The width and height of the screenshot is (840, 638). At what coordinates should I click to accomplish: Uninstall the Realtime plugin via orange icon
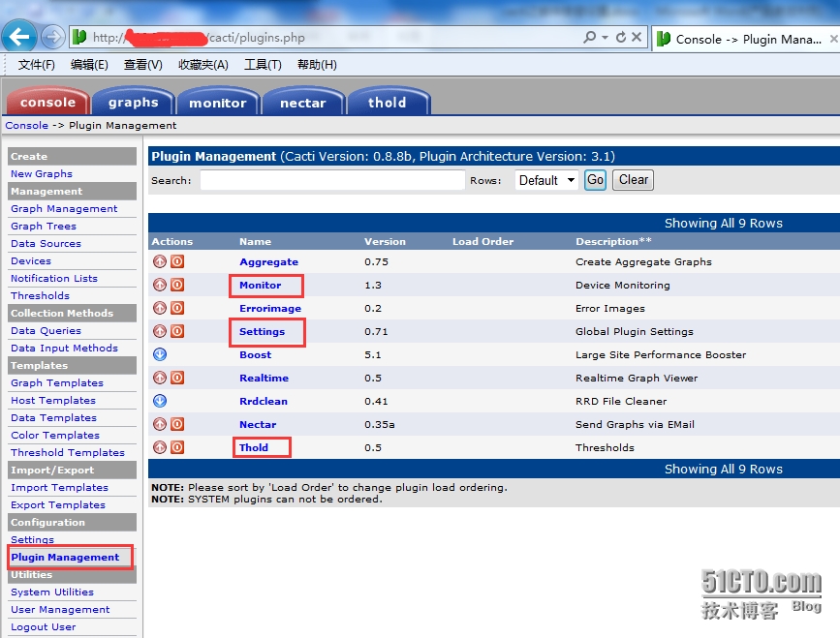pyautogui.click(x=177, y=378)
